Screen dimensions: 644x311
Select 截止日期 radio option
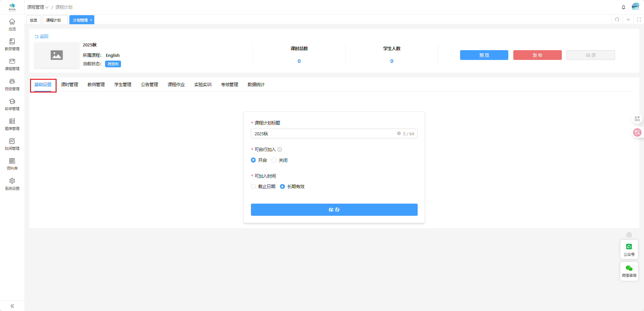click(253, 186)
